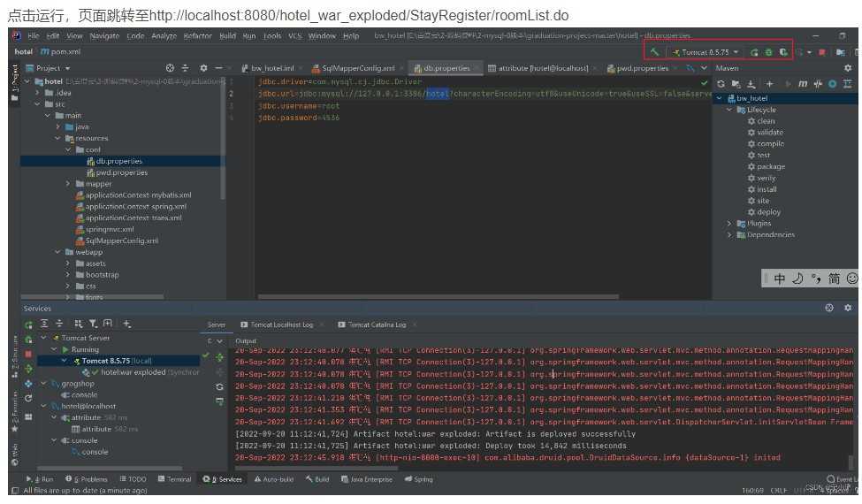Image resolution: width=862 pixels, height=504 pixels.
Task: Click Maven Reimport all projects icon
Action: click(721, 83)
